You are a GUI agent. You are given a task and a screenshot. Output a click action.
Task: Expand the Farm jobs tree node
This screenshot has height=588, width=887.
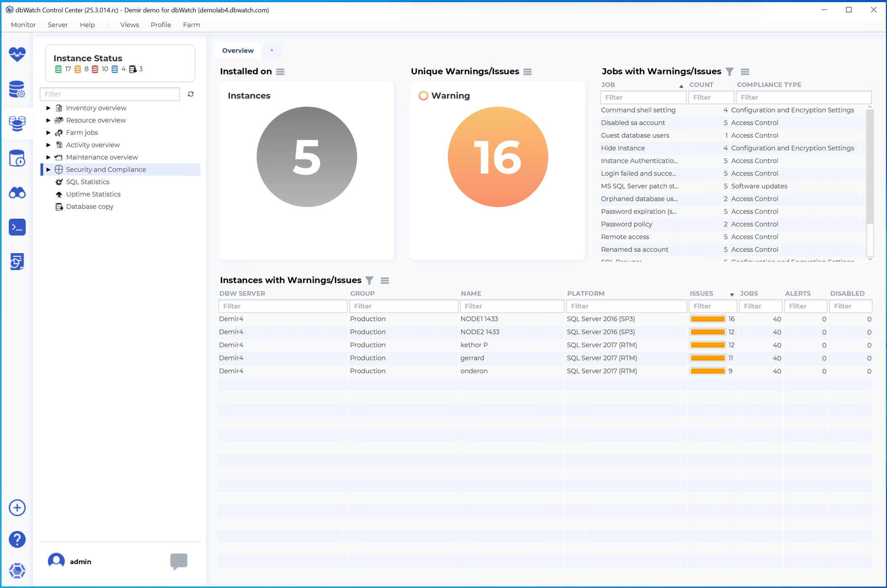48,133
